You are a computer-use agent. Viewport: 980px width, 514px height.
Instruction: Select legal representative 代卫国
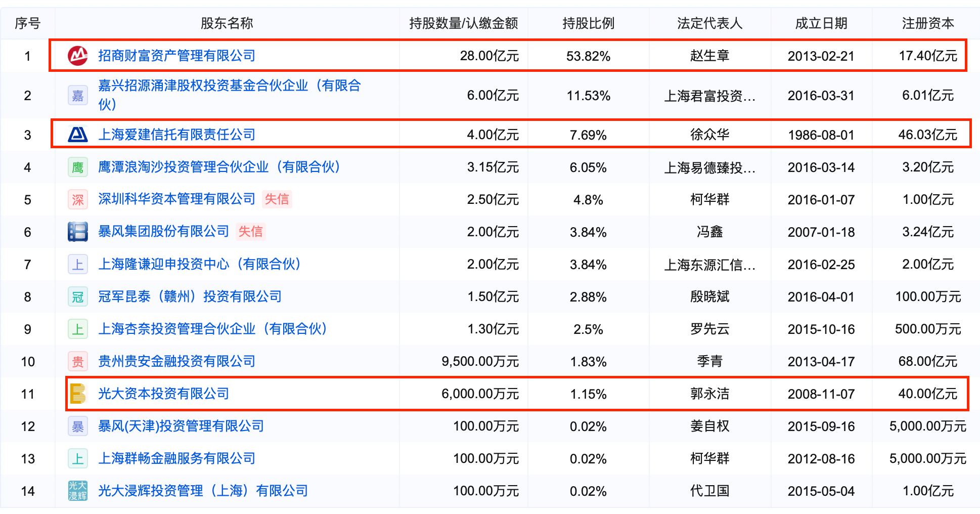click(x=710, y=491)
